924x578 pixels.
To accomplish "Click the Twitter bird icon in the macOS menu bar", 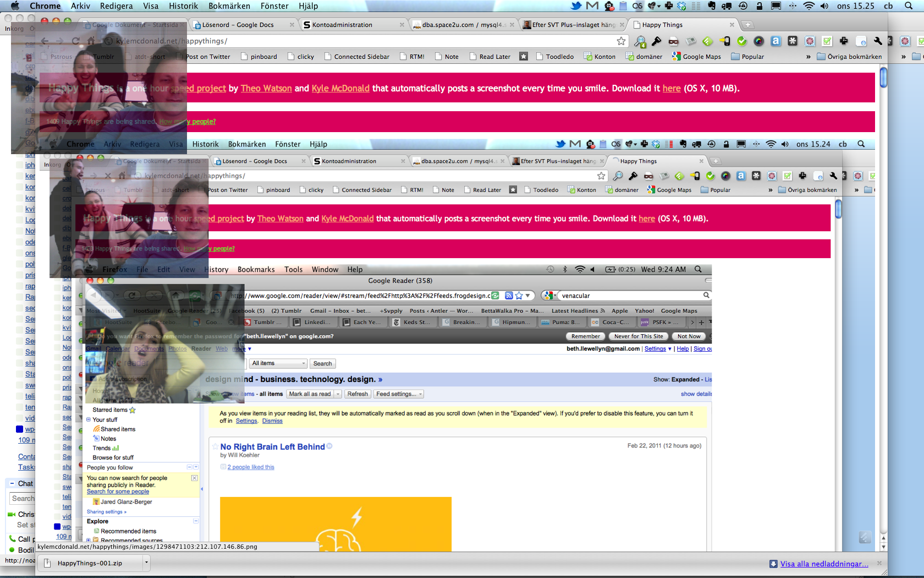I will pos(576,6).
